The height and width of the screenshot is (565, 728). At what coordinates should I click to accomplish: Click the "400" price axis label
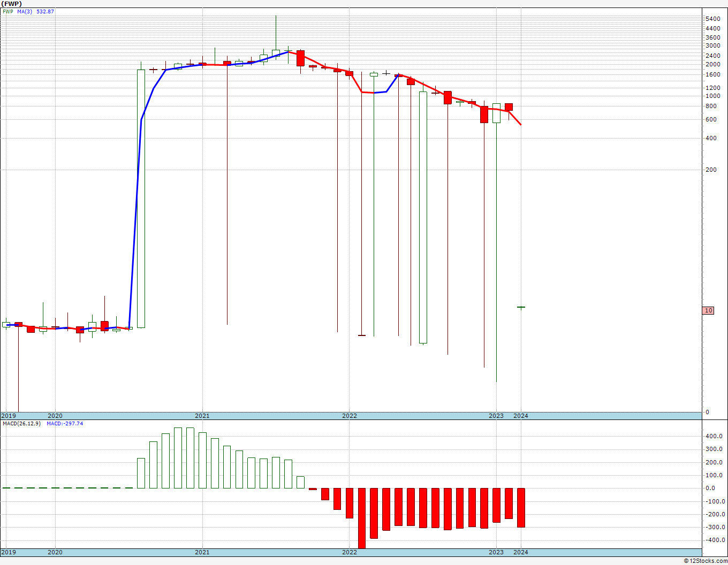pyautogui.click(x=711, y=138)
